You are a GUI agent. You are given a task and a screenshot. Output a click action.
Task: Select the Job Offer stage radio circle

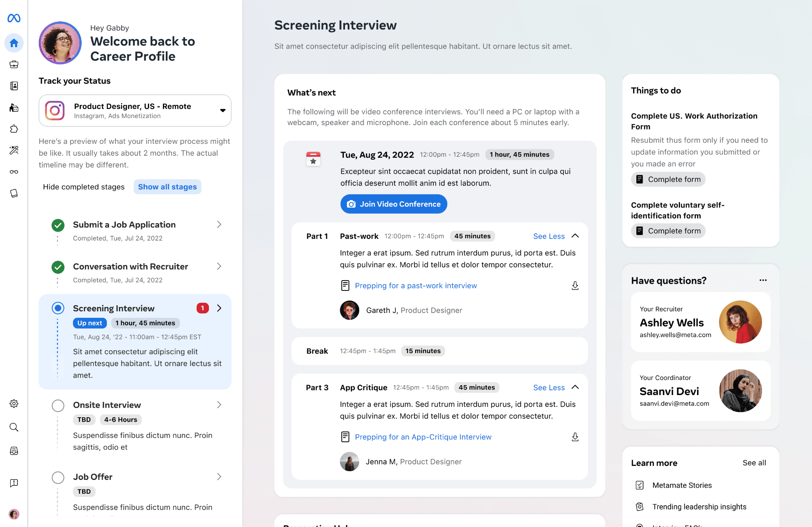[x=58, y=477]
